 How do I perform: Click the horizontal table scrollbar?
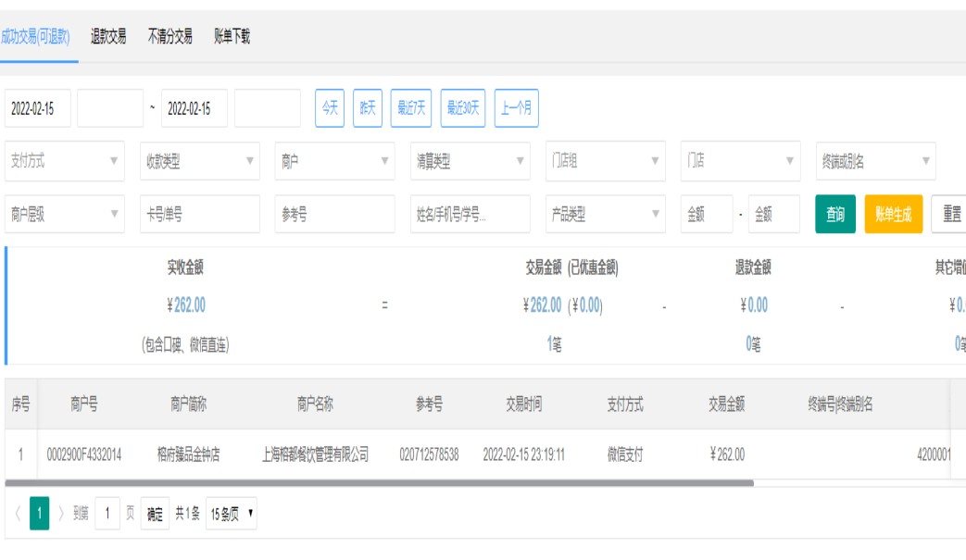tap(379, 482)
